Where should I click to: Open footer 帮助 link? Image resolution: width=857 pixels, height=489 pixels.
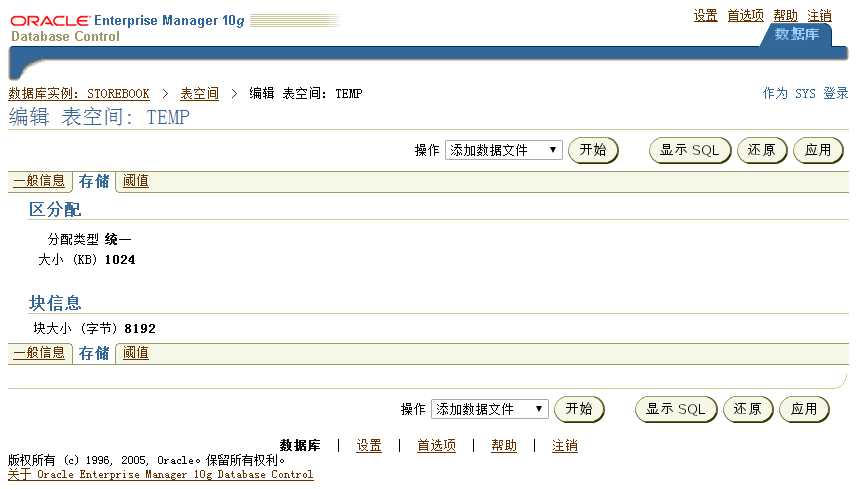click(x=503, y=446)
